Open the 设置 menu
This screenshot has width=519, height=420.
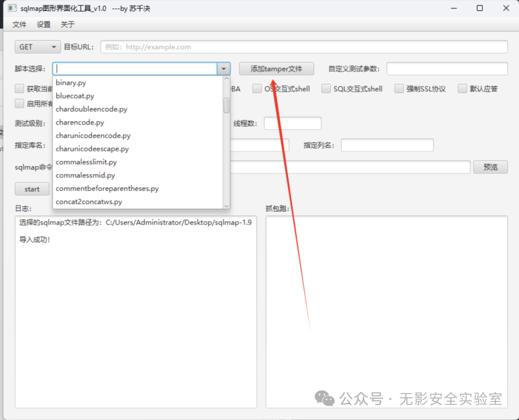pos(43,24)
